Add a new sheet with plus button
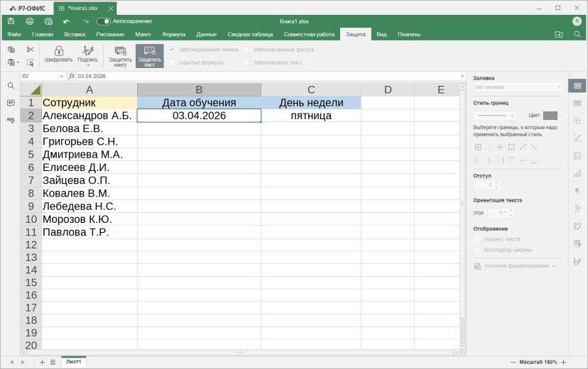Viewport: 588px width, 369px height. [x=42, y=362]
